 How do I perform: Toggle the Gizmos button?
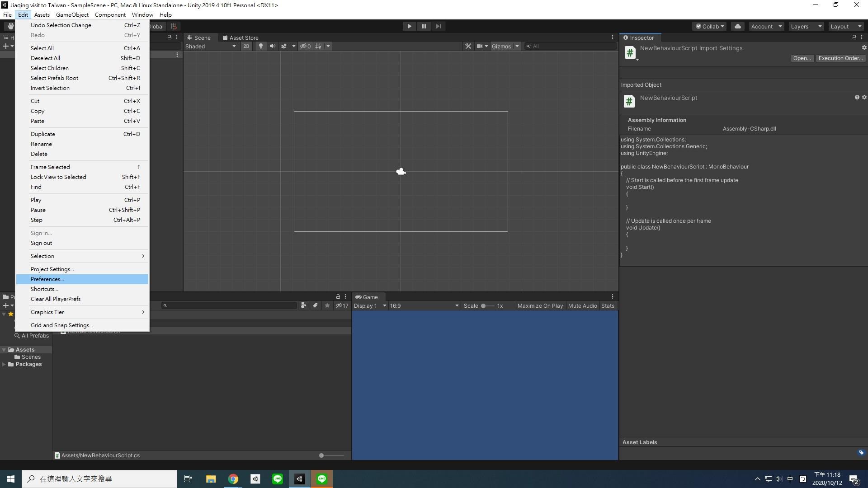pos(501,46)
